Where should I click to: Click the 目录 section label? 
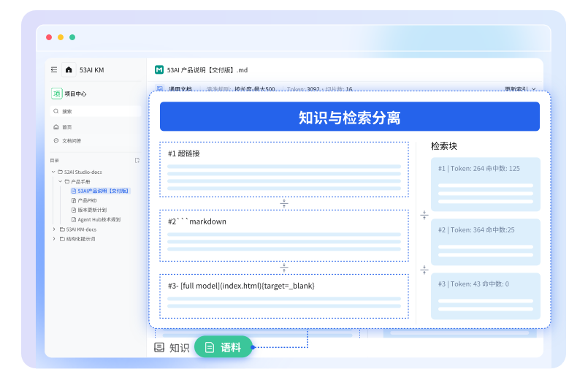54,160
